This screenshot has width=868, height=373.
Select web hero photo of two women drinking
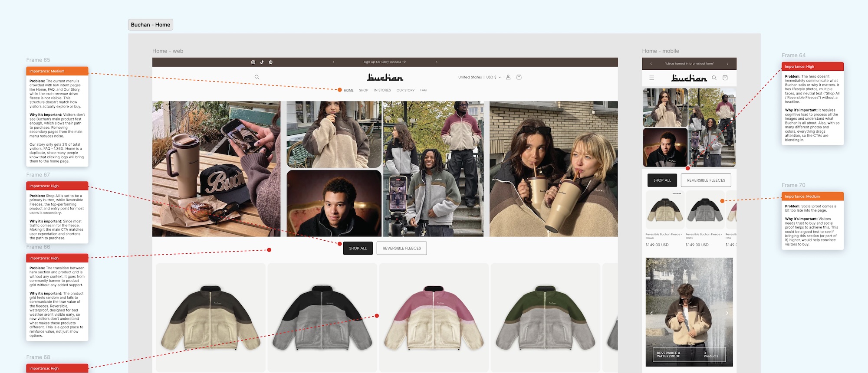coord(554,169)
